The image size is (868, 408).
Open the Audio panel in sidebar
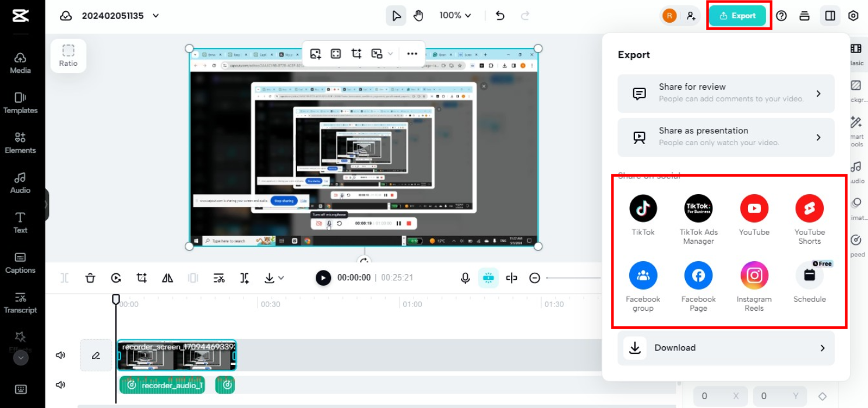(x=20, y=183)
